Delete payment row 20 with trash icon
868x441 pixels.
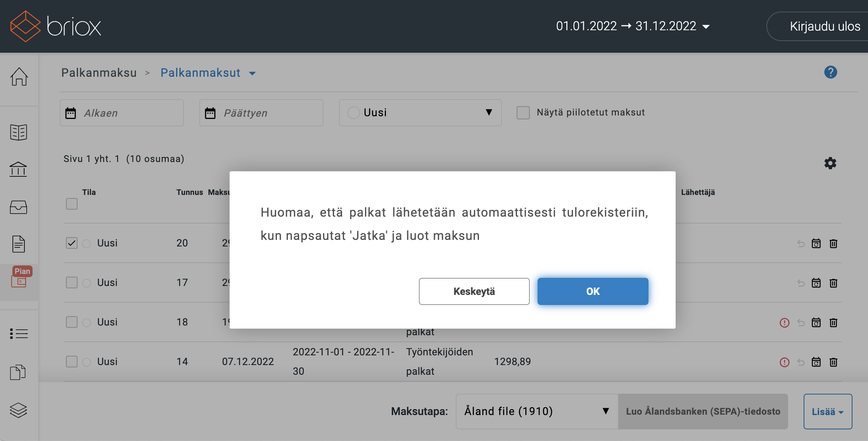click(x=833, y=243)
